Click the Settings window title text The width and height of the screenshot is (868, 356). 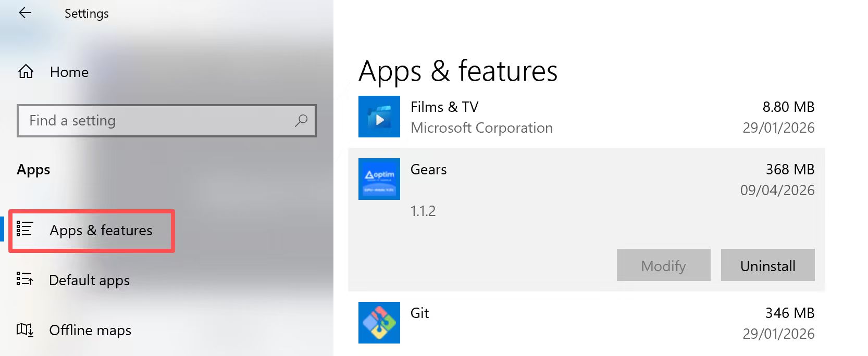click(x=86, y=14)
